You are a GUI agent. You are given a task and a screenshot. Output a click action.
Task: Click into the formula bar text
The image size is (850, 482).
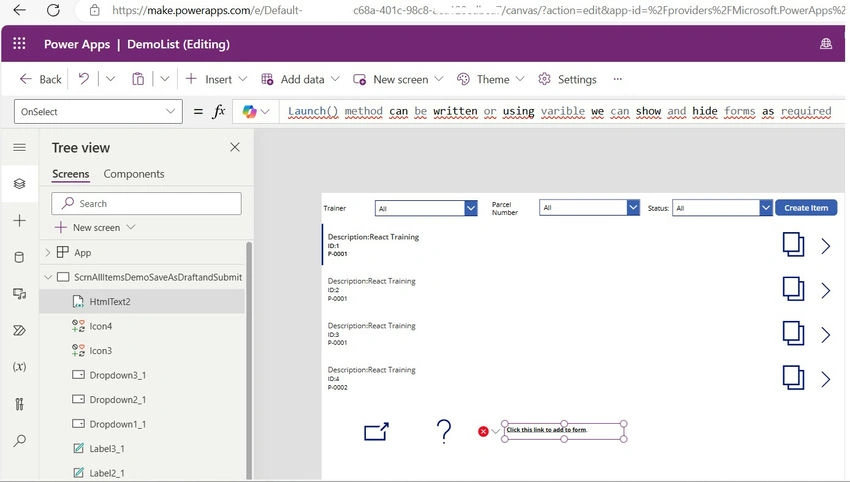[559, 111]
